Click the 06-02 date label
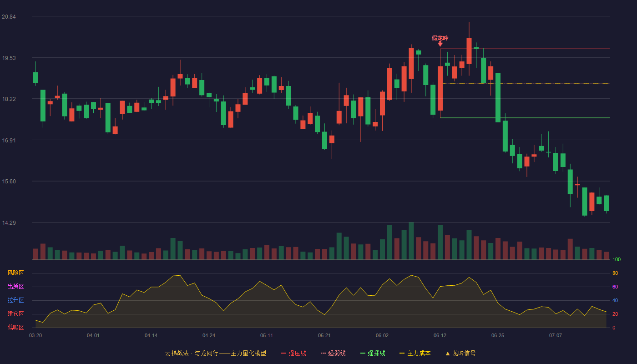 point(382,335)
